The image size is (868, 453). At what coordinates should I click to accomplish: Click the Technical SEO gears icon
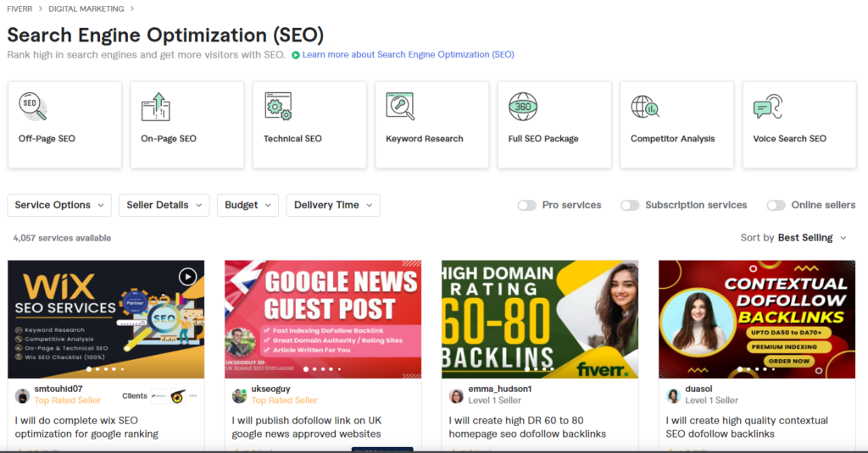click(x=278, y=106)
